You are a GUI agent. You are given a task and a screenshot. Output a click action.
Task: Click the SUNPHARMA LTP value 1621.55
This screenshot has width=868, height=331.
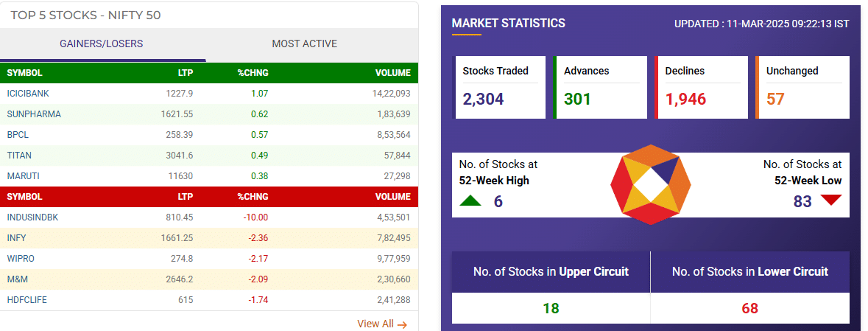(x=177, y=114)
